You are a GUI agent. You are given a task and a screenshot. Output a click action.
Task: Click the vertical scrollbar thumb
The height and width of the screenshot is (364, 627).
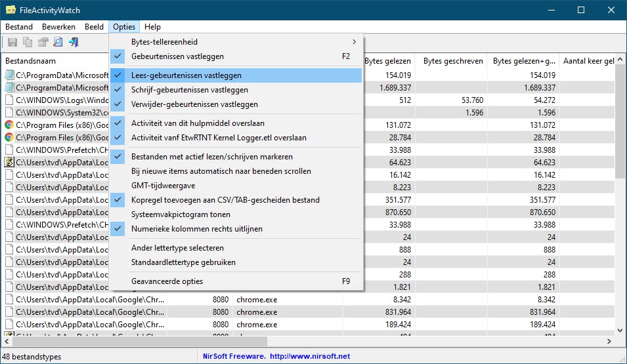620,121
